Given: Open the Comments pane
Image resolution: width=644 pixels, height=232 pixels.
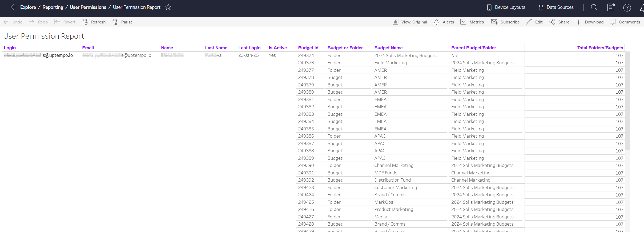Looking at the screenshot, I should [x=625, y=22].
